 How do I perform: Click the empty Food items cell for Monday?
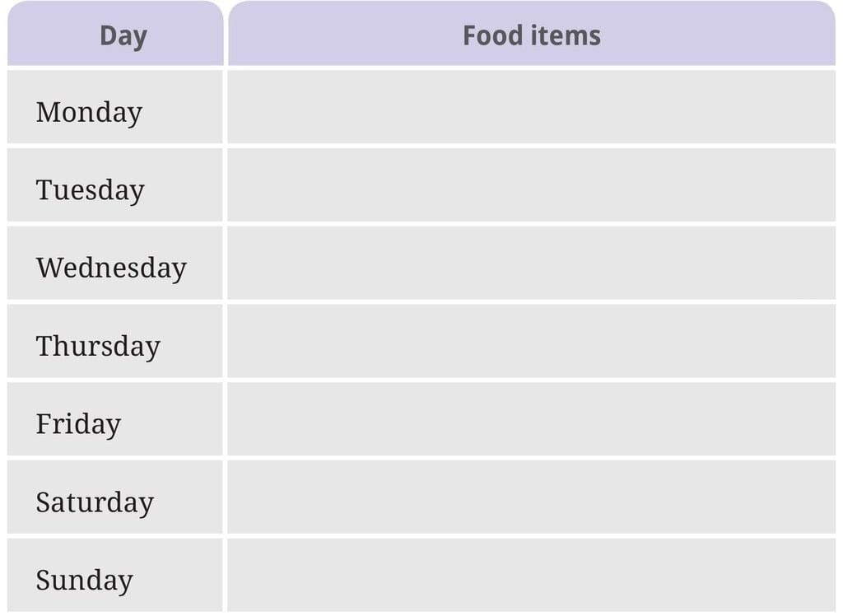531,107
